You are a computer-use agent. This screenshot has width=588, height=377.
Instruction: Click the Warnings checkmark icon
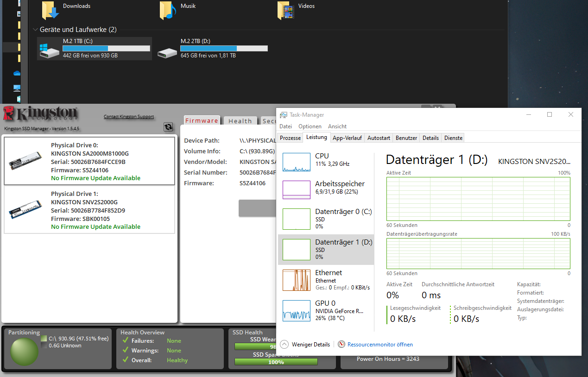point(125,351)
